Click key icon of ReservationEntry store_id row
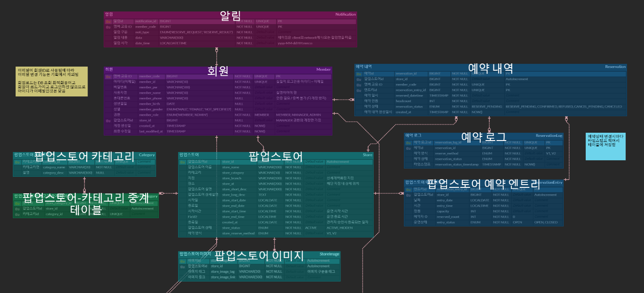The height and width of the screenshot is (293, 644). 409,195
